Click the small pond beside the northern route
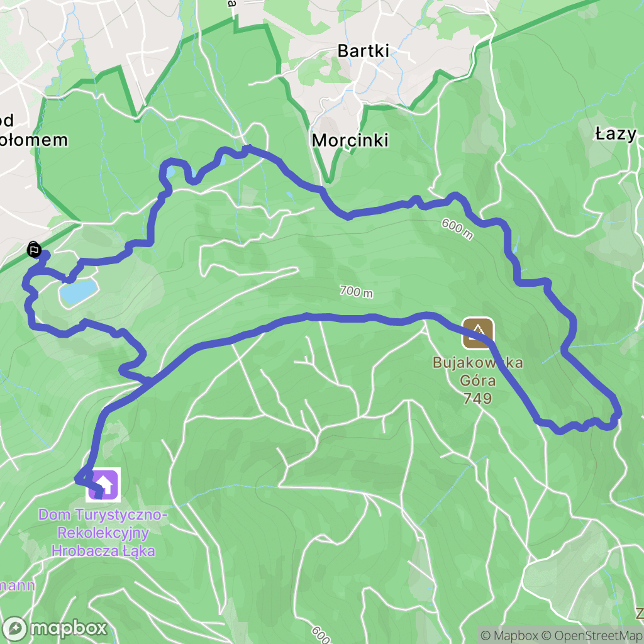 point(170,172)
